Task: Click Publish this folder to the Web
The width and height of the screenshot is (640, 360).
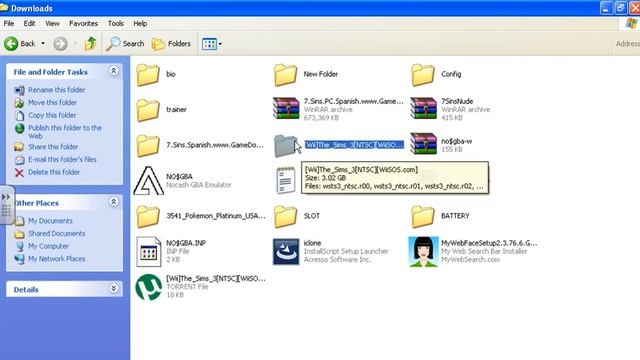Action: point(64,132)
